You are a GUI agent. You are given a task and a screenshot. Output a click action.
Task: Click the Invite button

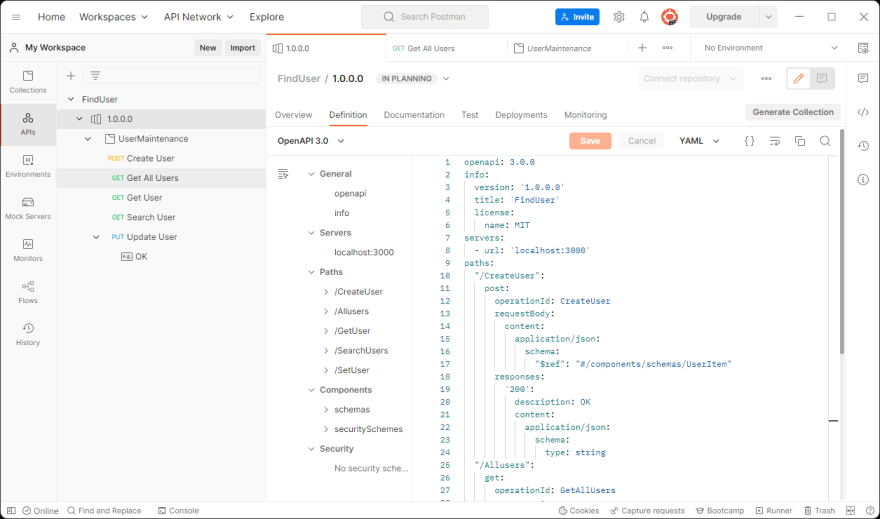click(577, 17)
